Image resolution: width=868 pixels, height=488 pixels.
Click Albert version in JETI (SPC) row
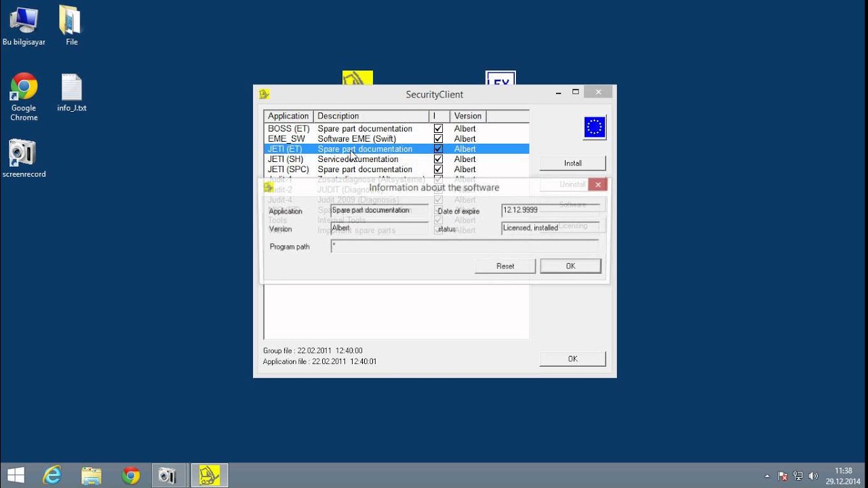465,169
